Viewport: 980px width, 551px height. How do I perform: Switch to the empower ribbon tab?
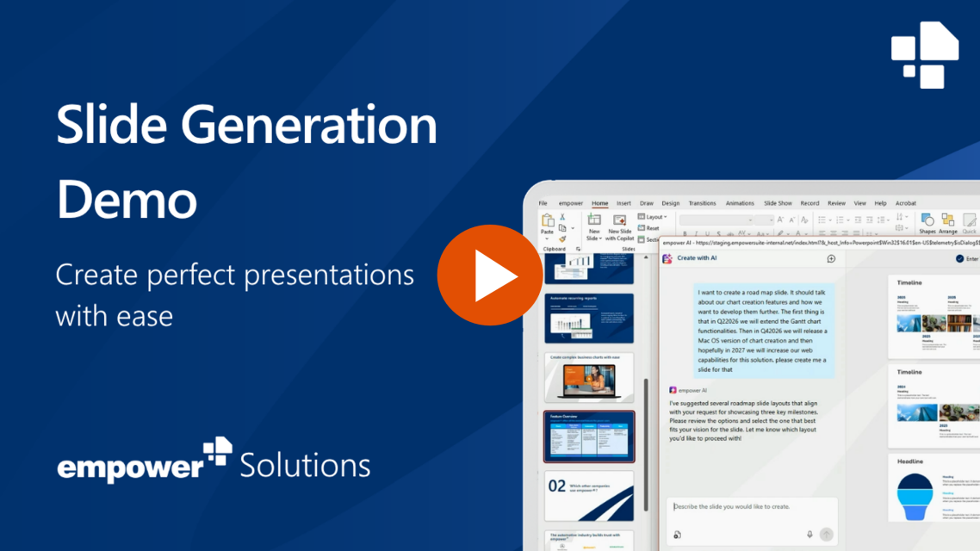pyautogui.click(x=571, y=203)
